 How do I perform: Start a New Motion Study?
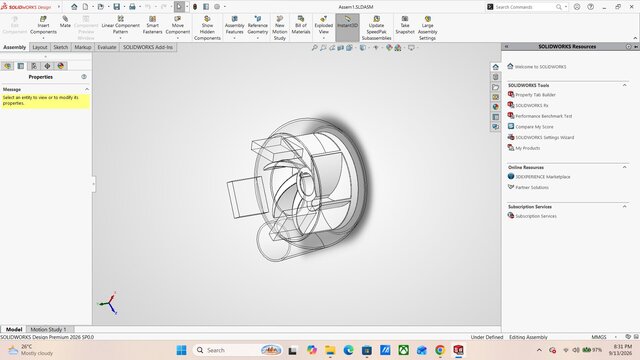pos(280,28)
